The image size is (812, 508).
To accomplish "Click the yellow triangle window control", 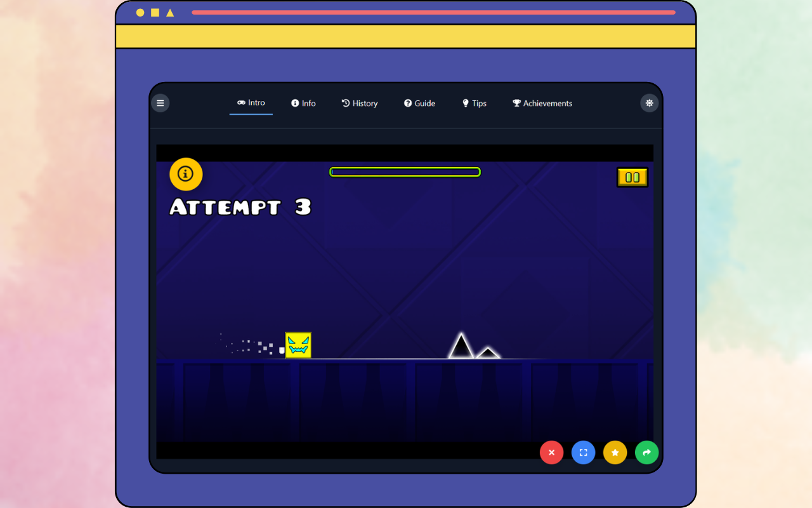I will point(169,12).
